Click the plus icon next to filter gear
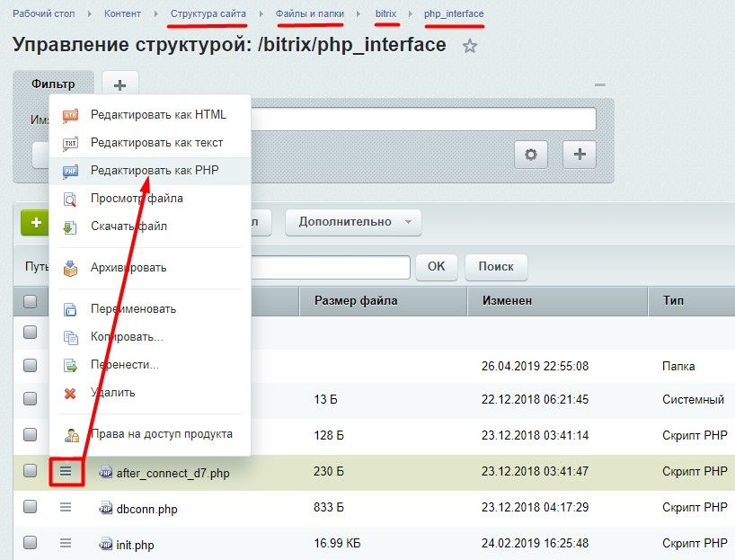 click(x=580, y=155)
